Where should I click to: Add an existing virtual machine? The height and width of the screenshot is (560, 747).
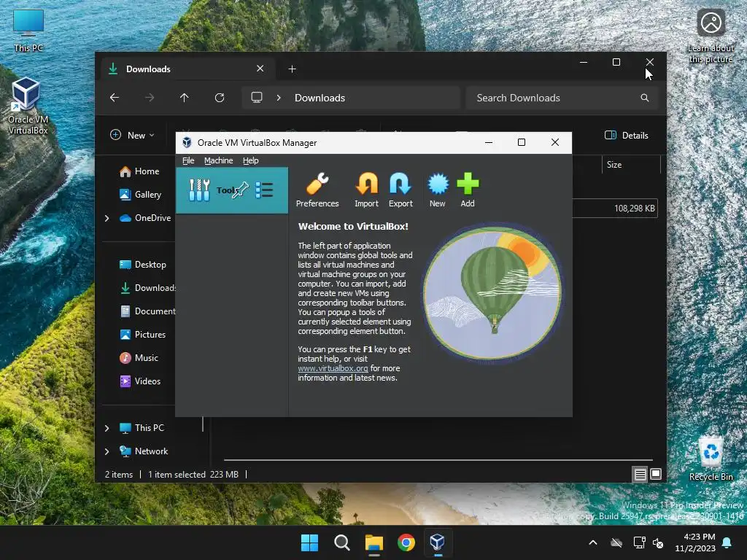pos(468,190)
